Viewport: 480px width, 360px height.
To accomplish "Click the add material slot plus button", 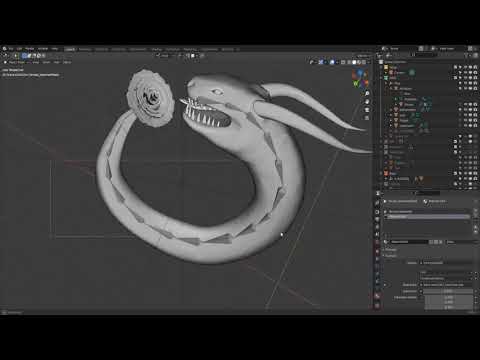I will click(x=476, y=211).
